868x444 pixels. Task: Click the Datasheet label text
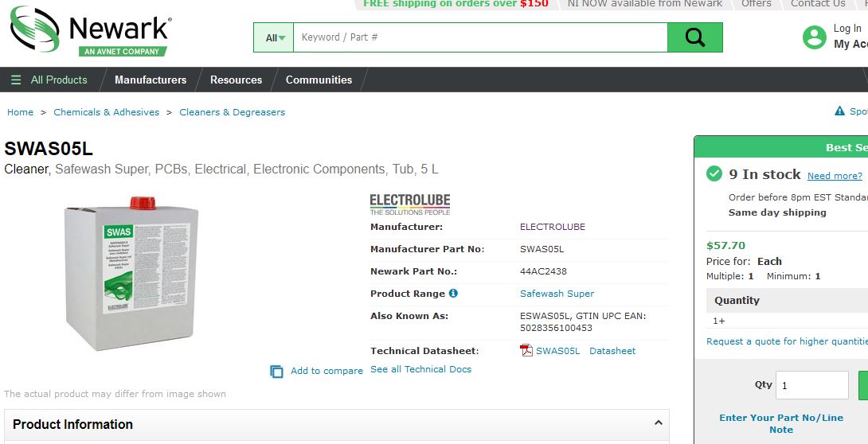point(612,351)
